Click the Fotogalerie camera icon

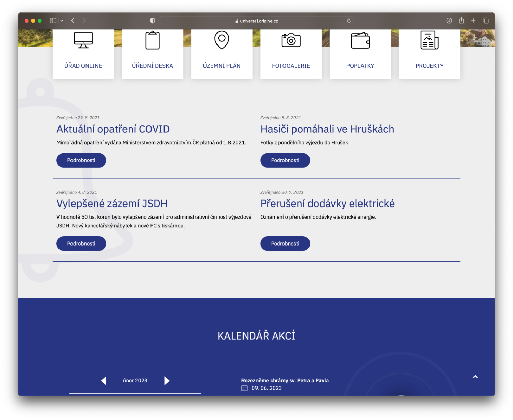[x=291, y=40]
